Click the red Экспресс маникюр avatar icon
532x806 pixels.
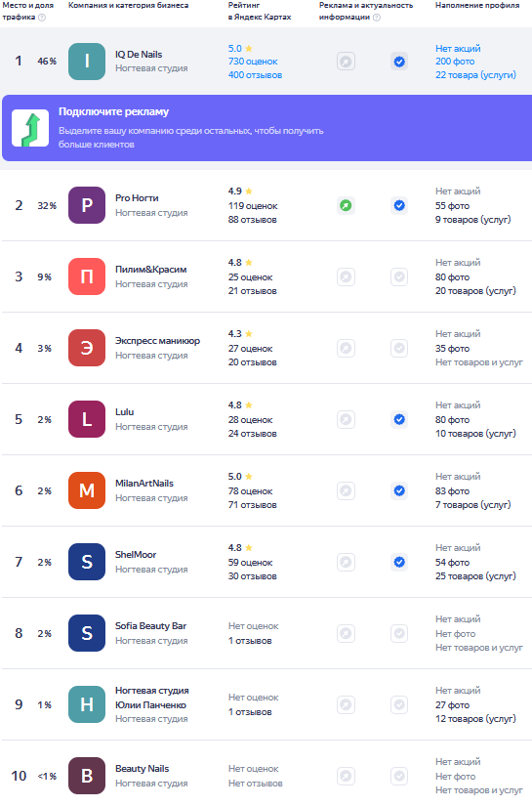coord(87,348)
